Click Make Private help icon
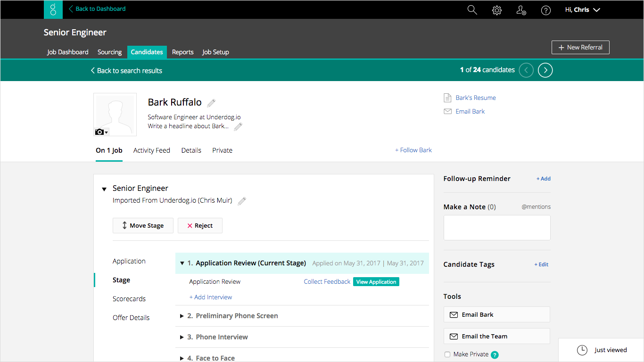Viewport: 644px width, 362px height. [495, 355]
